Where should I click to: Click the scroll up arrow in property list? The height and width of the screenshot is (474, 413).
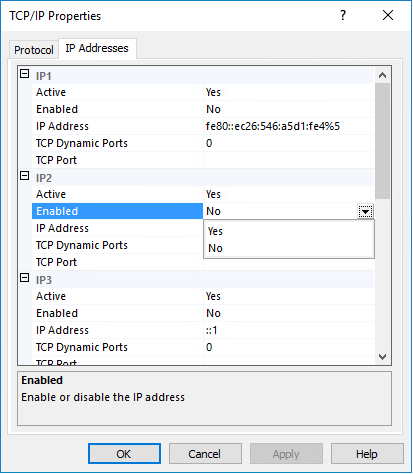[382, 75]
